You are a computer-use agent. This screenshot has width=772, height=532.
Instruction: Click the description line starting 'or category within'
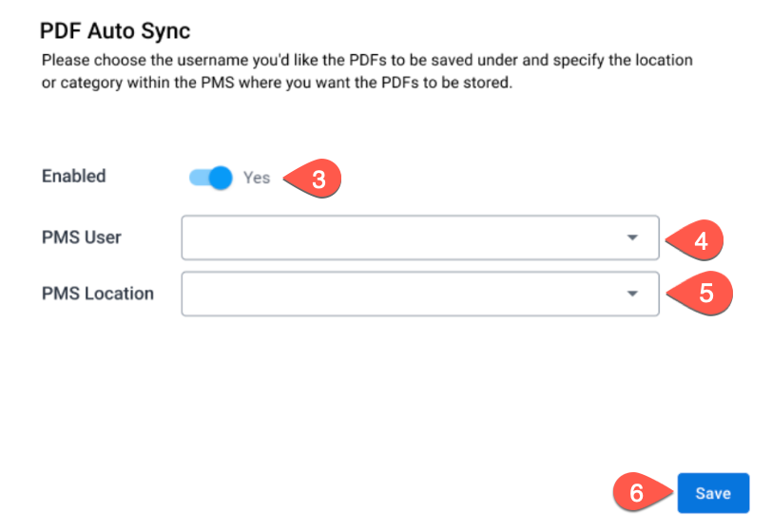(x=277, y=83)
